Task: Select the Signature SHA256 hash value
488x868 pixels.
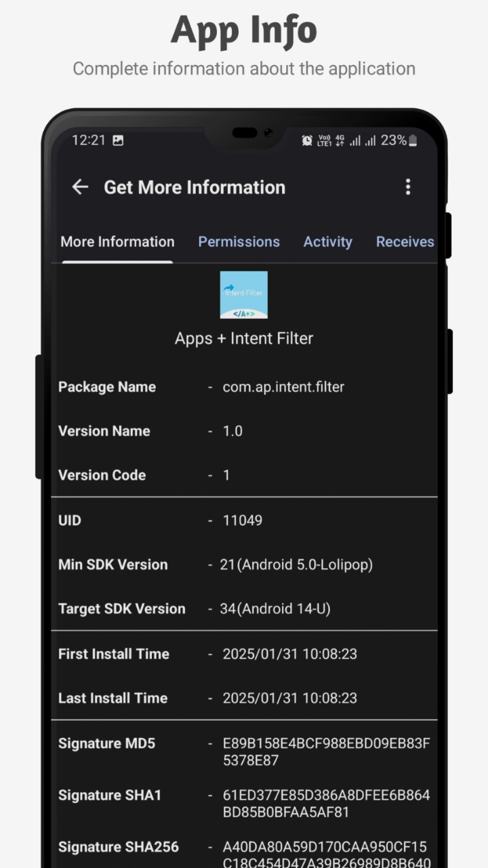Action: pyautogui.click(x=326, y=854)
